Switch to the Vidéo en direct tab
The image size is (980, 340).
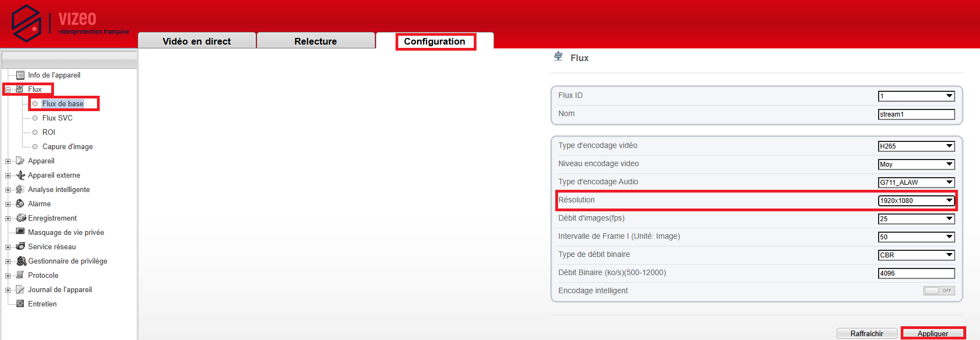click(x=197, y=41)
